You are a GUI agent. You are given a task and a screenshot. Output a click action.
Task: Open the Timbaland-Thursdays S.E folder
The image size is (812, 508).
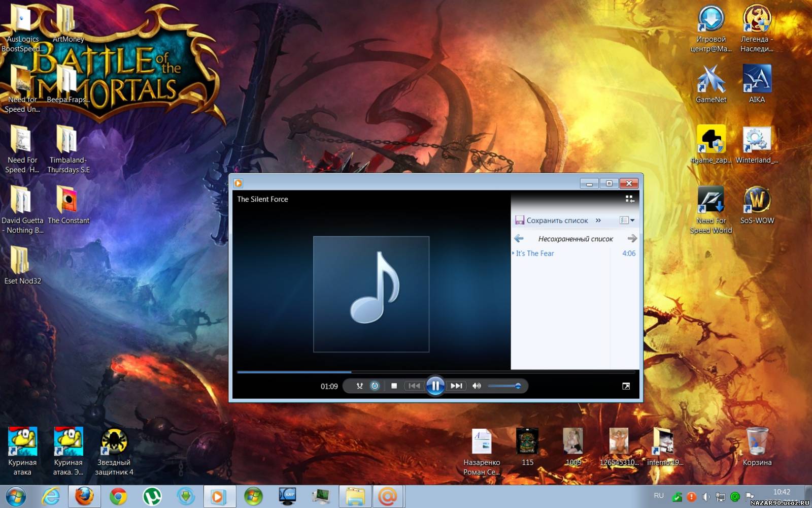tap(68, 150)
